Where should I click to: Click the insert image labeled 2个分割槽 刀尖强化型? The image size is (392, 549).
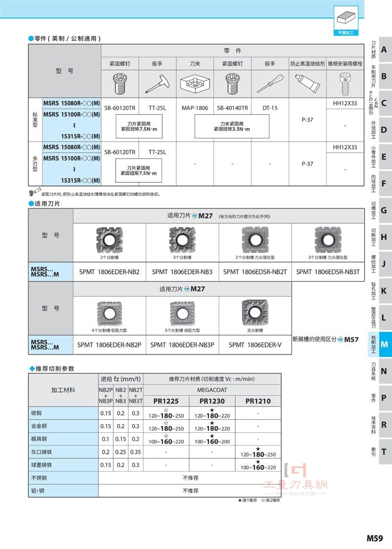pyautogui.click(x=255, y=240)
